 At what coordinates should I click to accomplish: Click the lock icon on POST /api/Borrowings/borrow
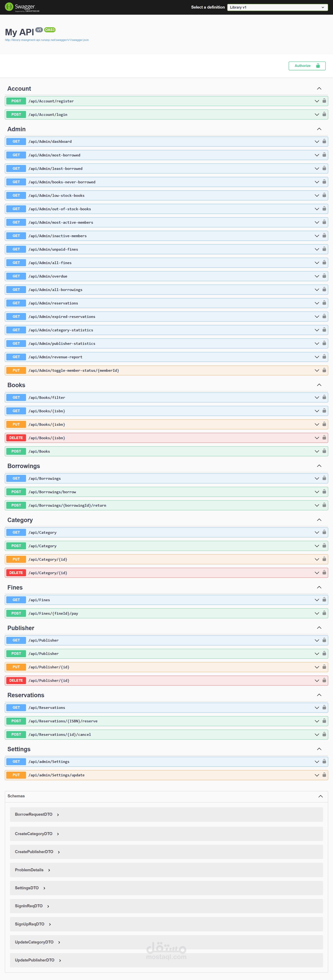pyautogui.click(x=324, y=491)
